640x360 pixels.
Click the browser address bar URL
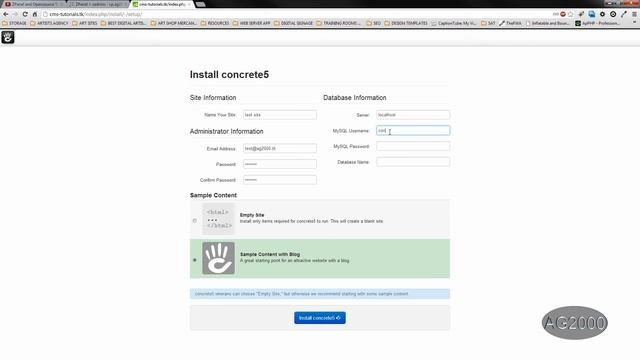tap(96, 14)
